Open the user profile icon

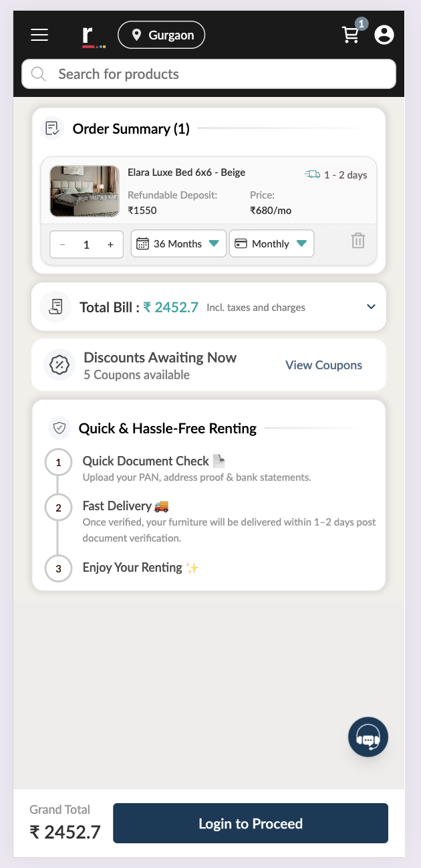[384, 35]
